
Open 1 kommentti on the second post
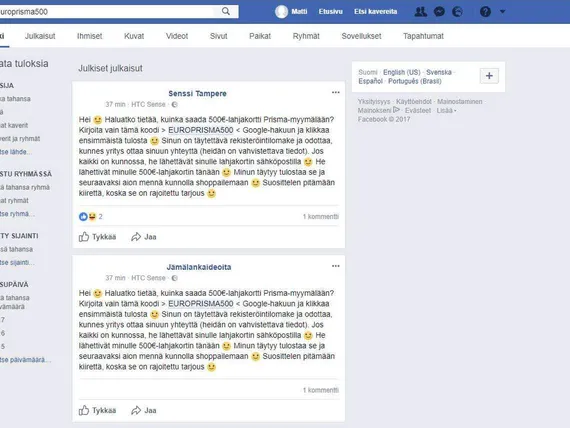[321, 390]
